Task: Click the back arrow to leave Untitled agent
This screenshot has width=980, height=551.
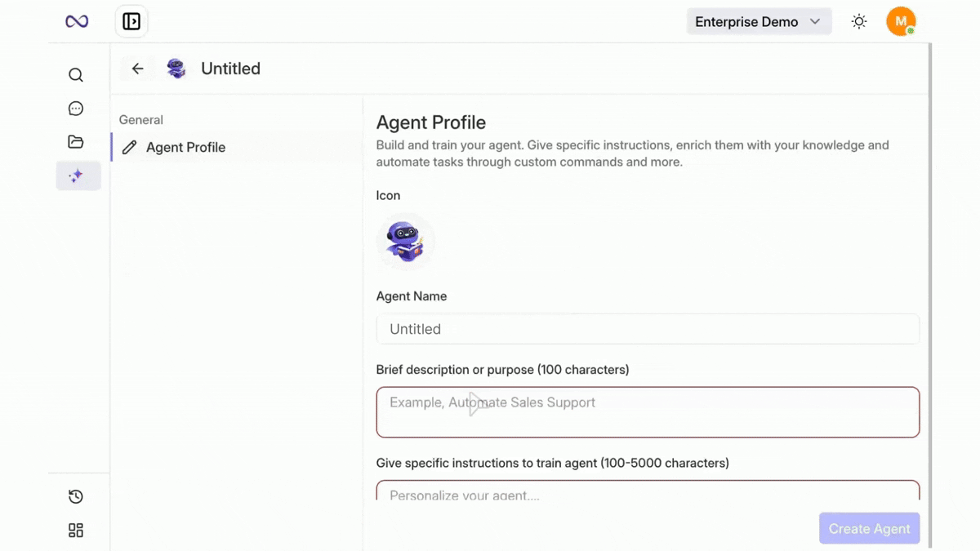Action: click(137, 69)
